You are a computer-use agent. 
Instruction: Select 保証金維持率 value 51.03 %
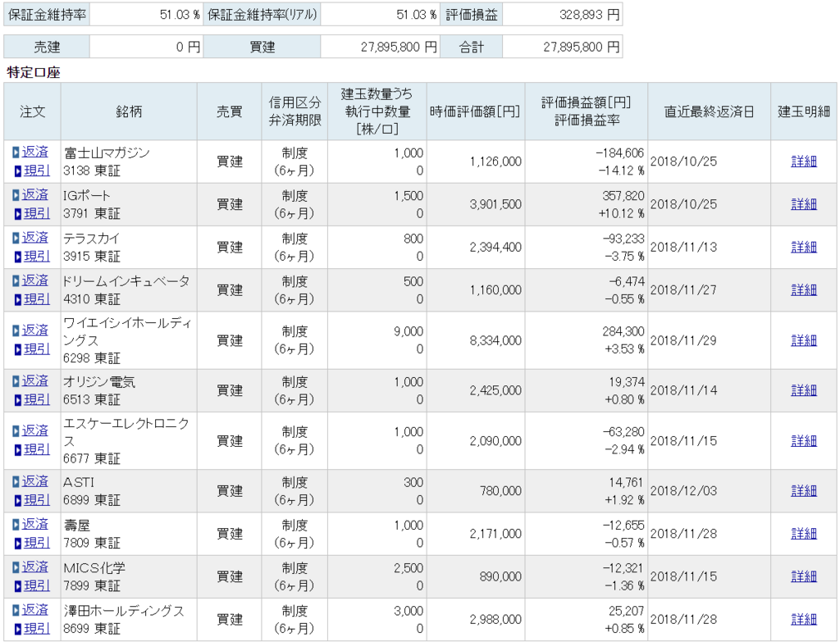pos(180,15)
